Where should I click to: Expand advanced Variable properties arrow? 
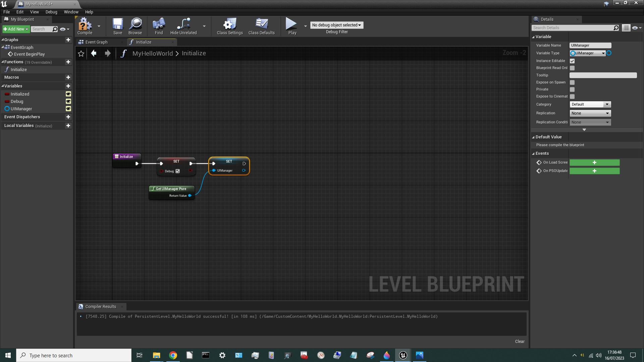(x=584, y=130)
